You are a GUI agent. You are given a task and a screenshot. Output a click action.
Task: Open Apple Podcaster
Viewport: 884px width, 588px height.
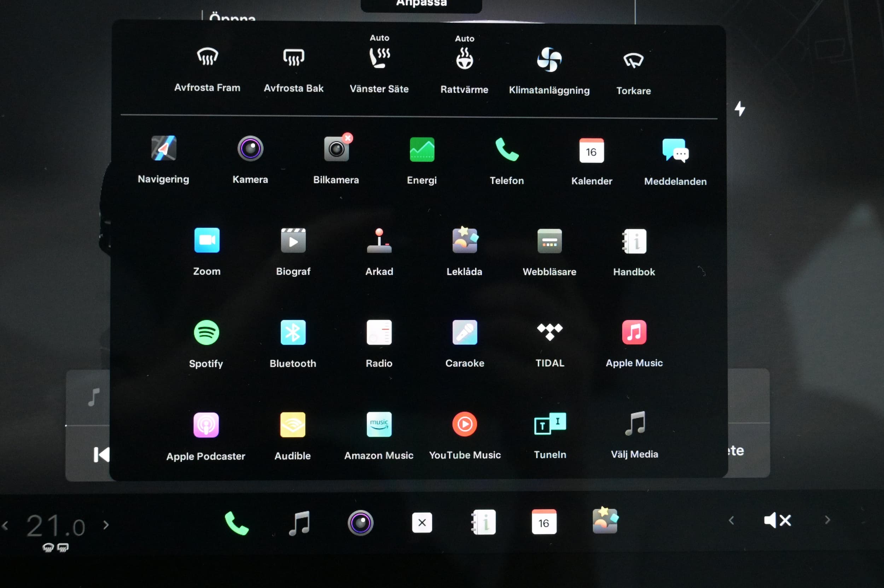pyautogui.click(x=206, y=425)
